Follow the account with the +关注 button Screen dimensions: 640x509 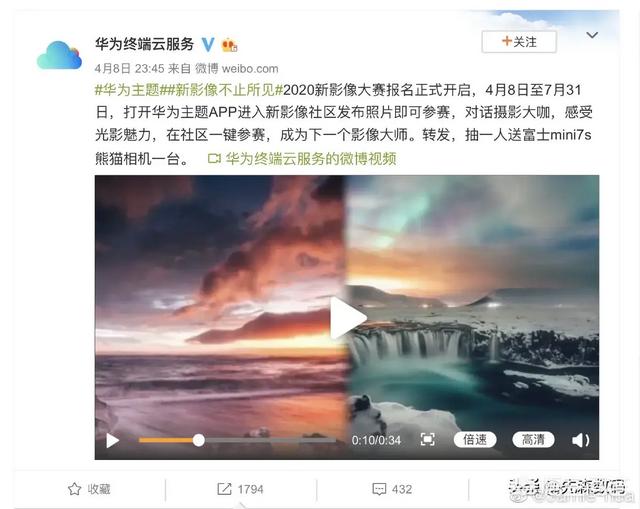click(x=519, y=42)
